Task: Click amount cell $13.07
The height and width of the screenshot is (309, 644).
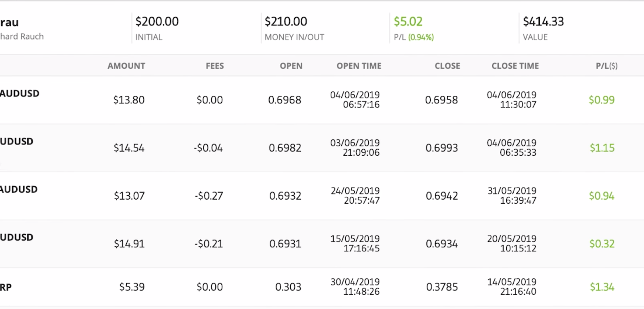Action: (x=129, y=196)
